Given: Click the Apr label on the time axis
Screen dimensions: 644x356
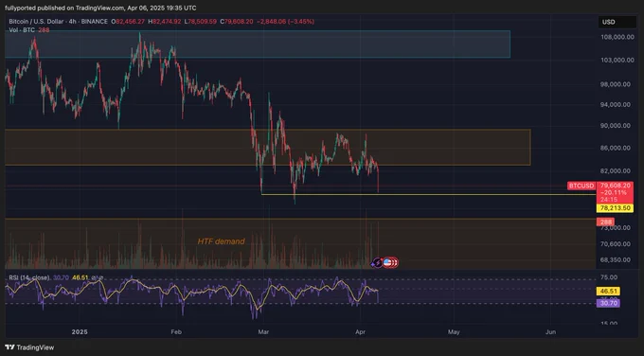Looking at the screenshot, I should (360, 331).
